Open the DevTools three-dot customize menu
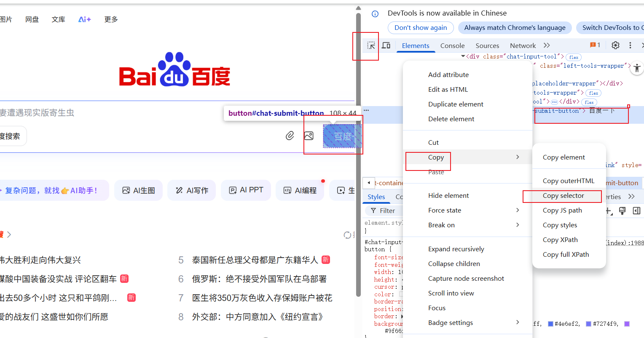 pos(630,45)
